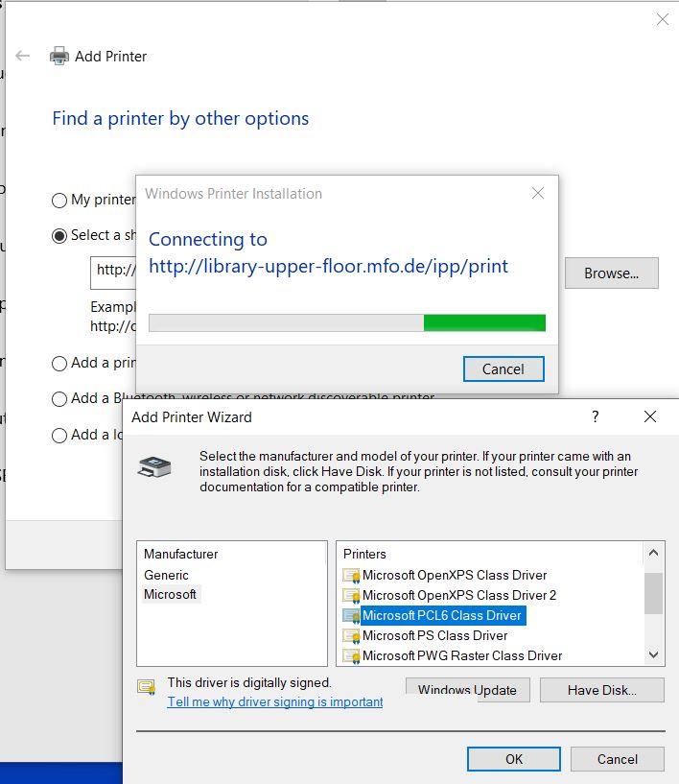Click the question mark help button in wizard
679x784 pixels.
pyautogui.click(x=595, y=416)
